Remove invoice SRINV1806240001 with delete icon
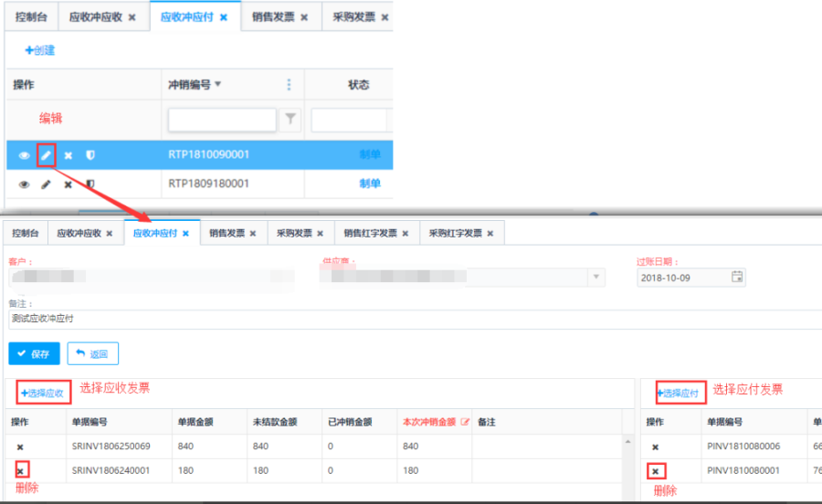 click(x=20, y=471)
